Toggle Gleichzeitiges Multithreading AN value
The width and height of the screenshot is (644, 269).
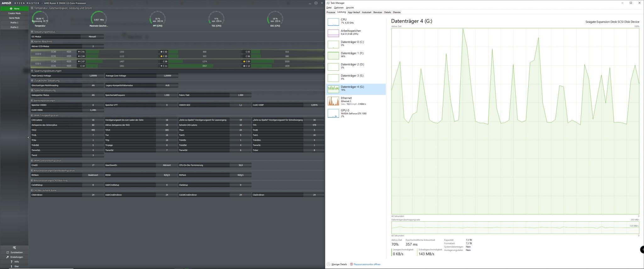[93, 85]
